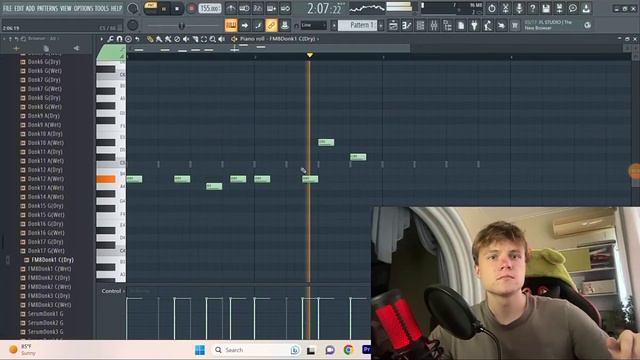Screen dimensions: 640x360
Task: Select SerumDonk1 G in browser
Action: click(45, 314)
